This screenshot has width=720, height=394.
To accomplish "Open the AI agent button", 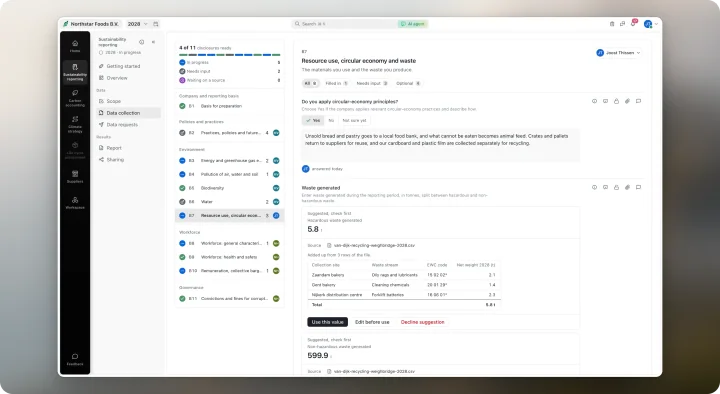I will (413, 24).
